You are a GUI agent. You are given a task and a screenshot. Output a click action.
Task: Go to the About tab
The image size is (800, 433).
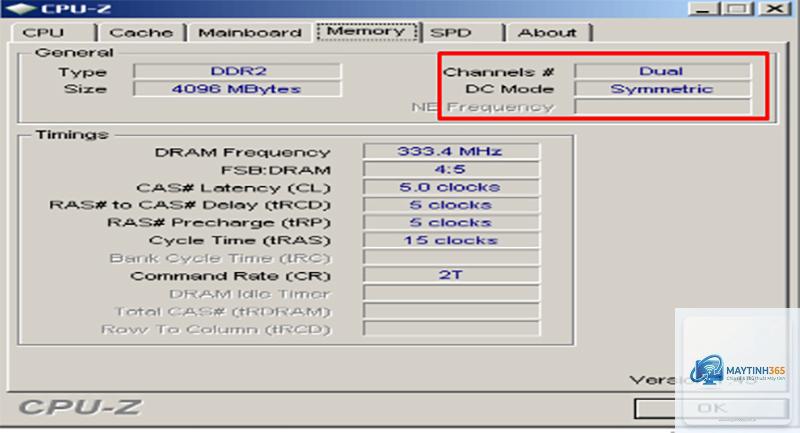coord(549,33)
